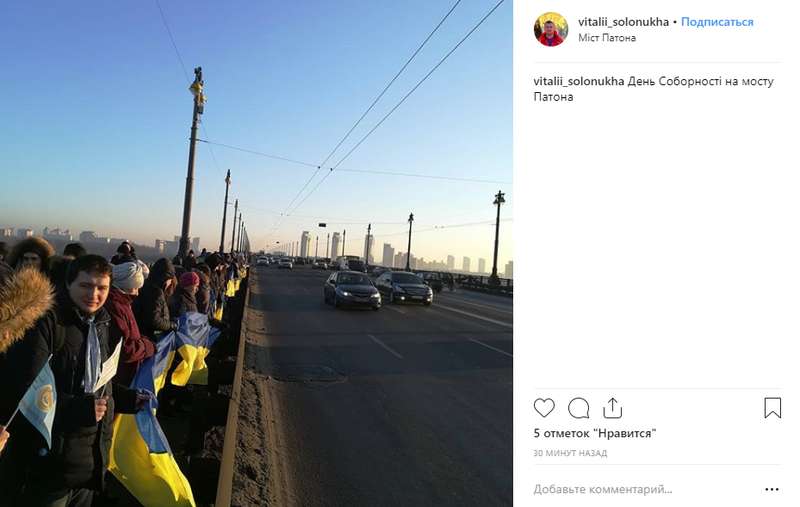Save the post with the bookmark icon
Screen dimensions: 800x507
pos(772,408)
